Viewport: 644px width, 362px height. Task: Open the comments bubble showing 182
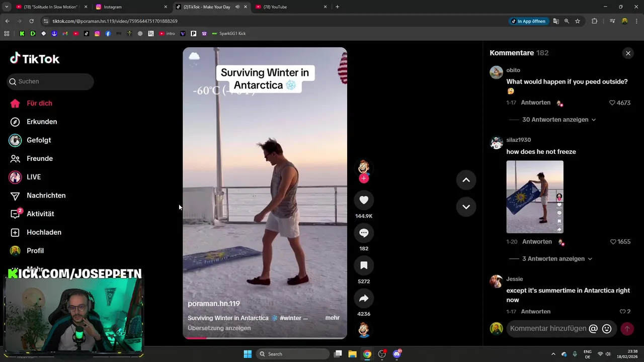coord(364,233)
